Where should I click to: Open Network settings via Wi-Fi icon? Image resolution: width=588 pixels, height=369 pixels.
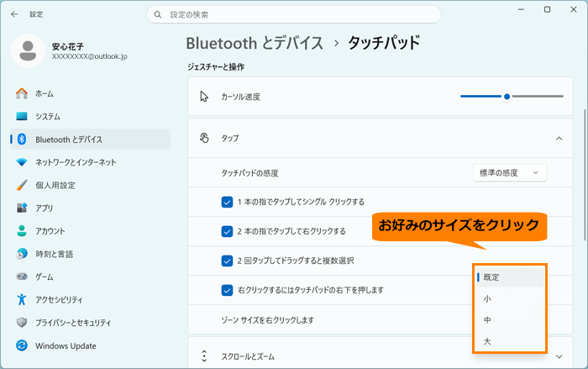(22, 162)
